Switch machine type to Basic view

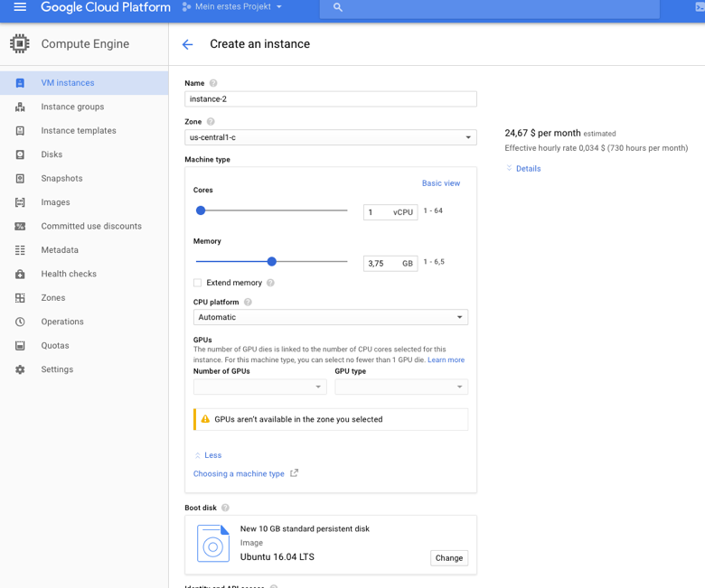[441, 183]
